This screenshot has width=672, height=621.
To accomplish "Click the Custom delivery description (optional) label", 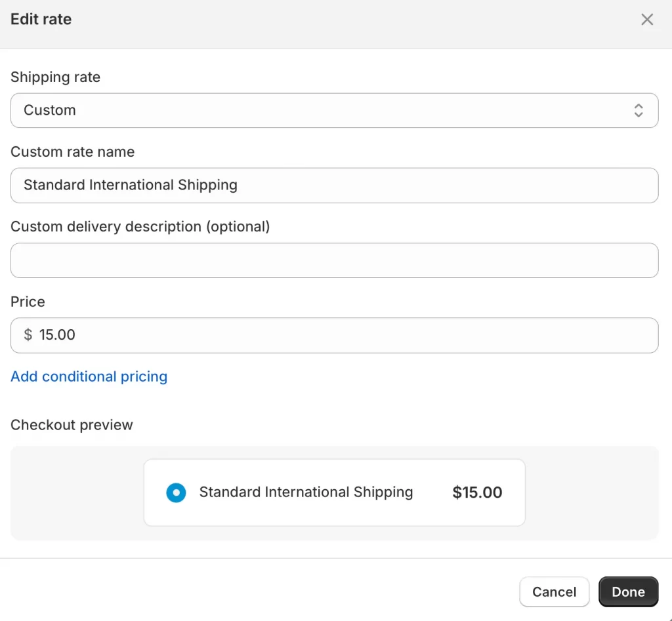I will [x=140, y=227].
